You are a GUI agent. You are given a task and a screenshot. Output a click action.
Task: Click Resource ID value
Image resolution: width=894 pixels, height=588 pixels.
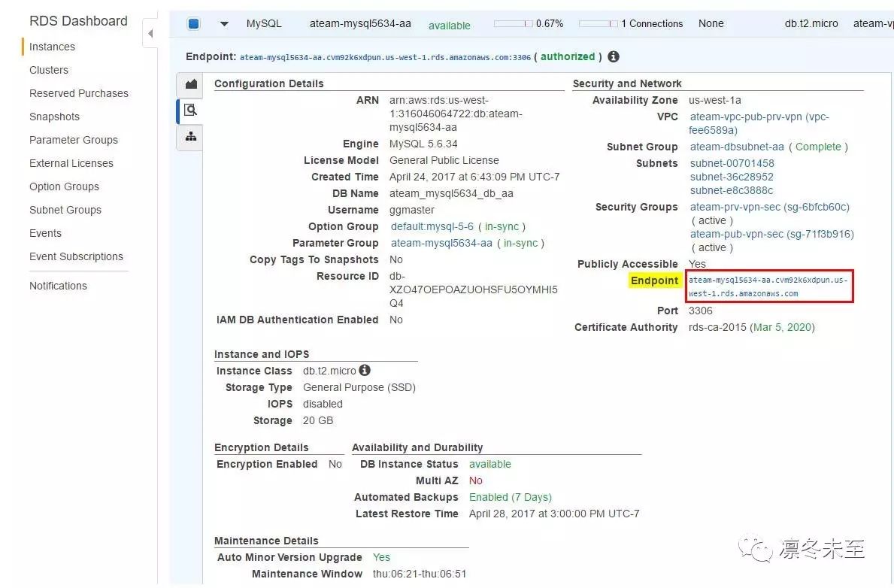tap(473, 289)
